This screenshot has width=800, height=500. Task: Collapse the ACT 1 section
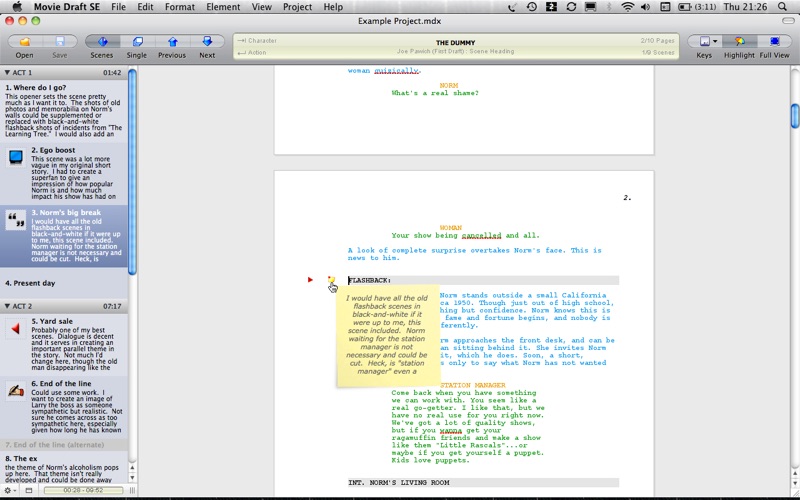click(7, 73)
